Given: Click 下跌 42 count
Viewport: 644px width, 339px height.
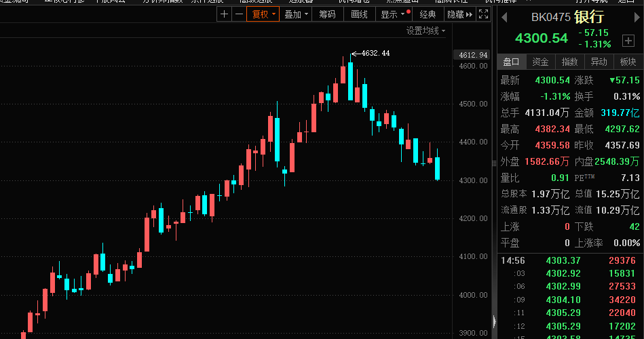Looking at the screenshot, I should (x=634, y=226).
